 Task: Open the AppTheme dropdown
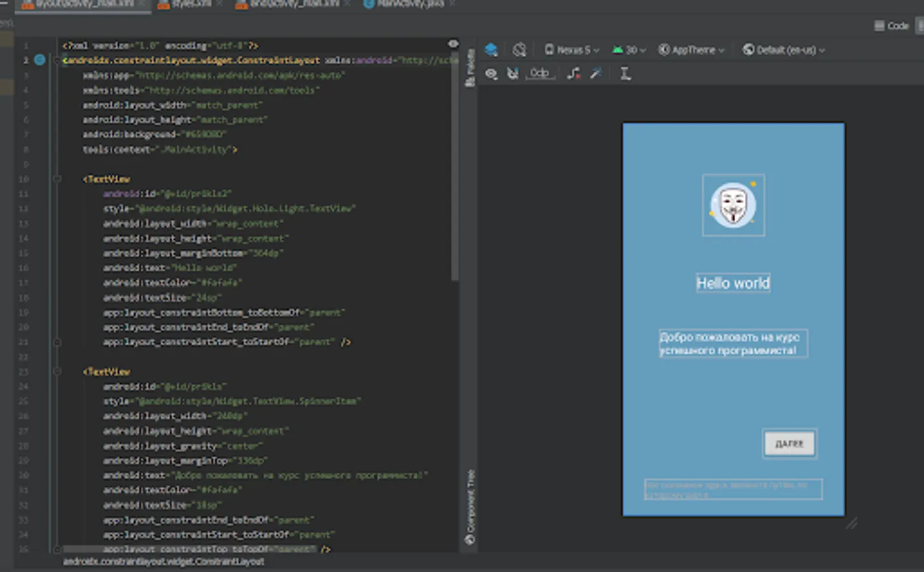(691, 50)
